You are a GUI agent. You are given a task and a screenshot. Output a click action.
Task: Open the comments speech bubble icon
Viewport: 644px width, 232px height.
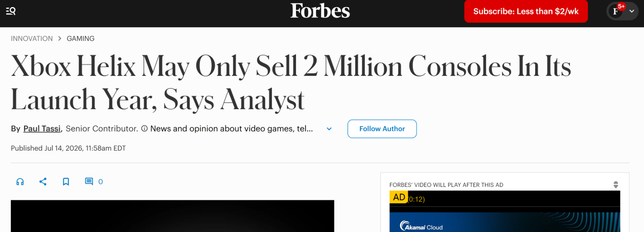pos(89,181)
